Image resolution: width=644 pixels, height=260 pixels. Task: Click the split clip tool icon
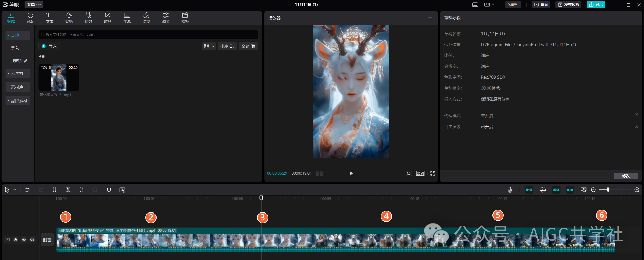54,190
